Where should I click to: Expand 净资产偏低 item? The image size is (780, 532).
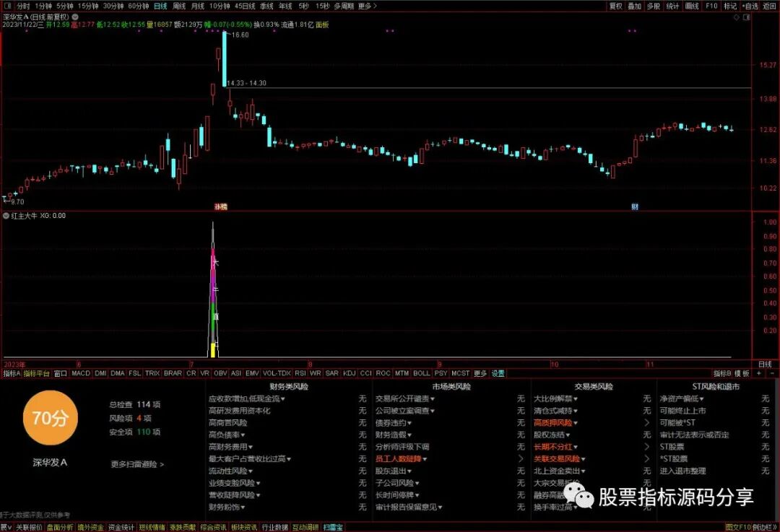point(682,398)
